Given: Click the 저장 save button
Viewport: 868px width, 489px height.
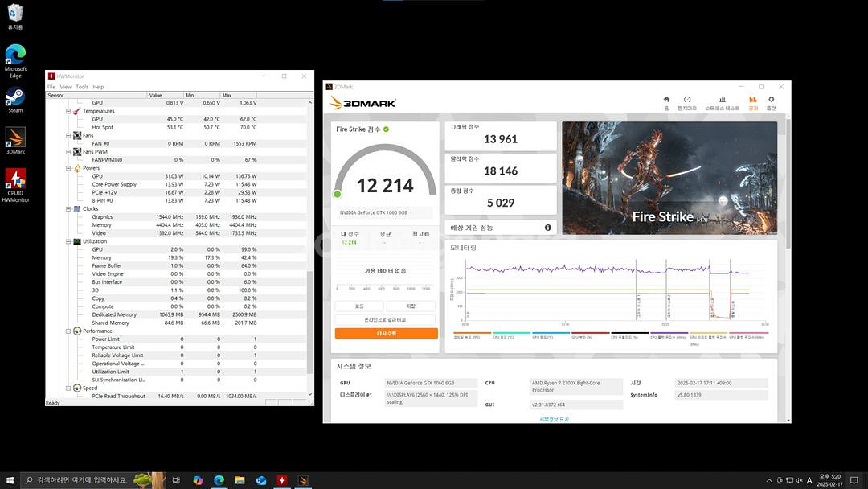Looking at the screenshot, I should (411, 306).
